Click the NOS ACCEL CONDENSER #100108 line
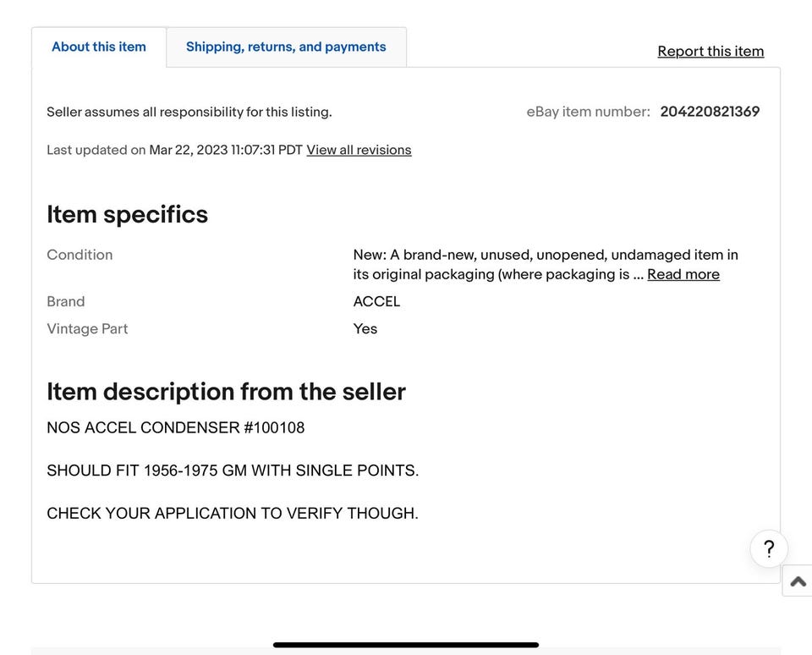 [175, 428]
